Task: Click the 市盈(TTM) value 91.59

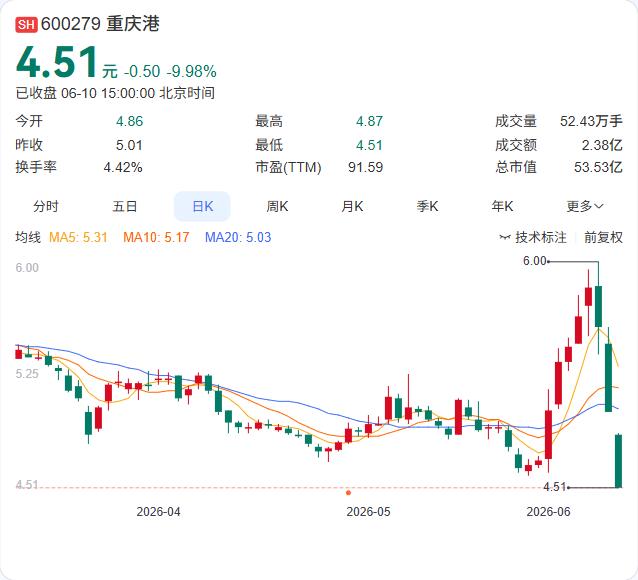Action: pos(365,167)
